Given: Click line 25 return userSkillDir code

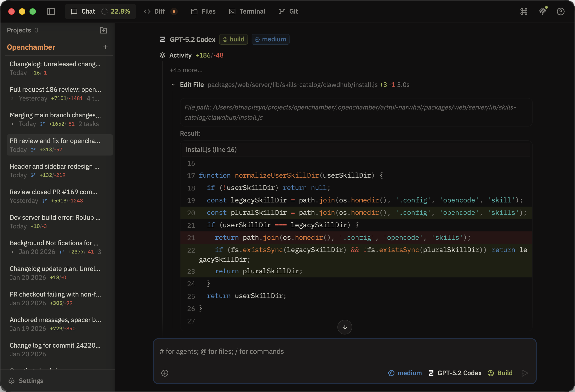Looking at the screenshot, I should point(356,296).
